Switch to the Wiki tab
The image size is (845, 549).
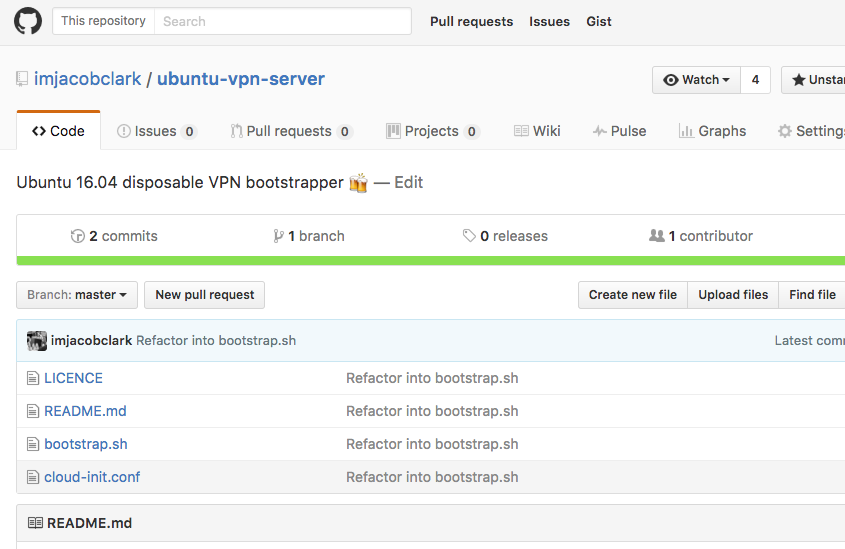tap(537, 131)
